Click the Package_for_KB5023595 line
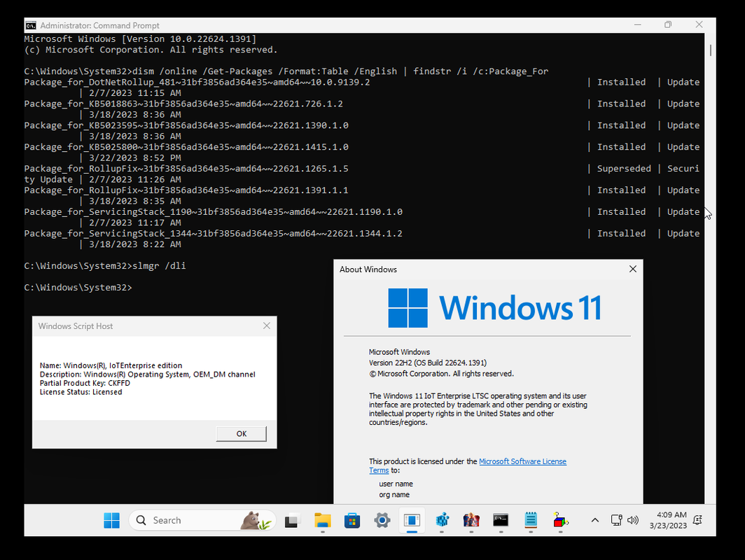The width and height of the screenshot is (745, 560). 186,125
